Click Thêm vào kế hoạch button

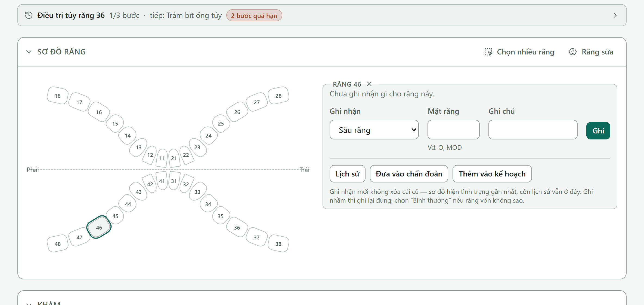click(x=492, y=174)
